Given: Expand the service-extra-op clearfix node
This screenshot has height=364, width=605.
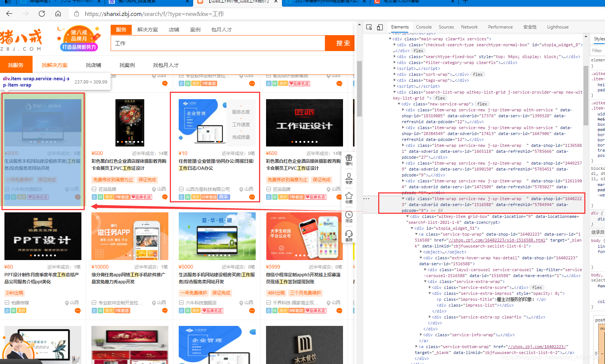Looking at the screenshot, I should pyautogui.click(x=430, y=317).
